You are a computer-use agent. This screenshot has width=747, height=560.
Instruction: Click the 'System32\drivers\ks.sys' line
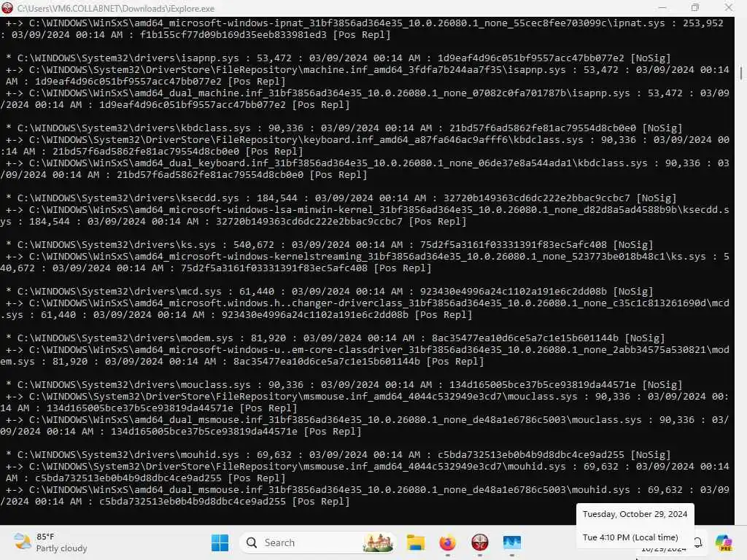pyautogui.click(x=330, y=245)
